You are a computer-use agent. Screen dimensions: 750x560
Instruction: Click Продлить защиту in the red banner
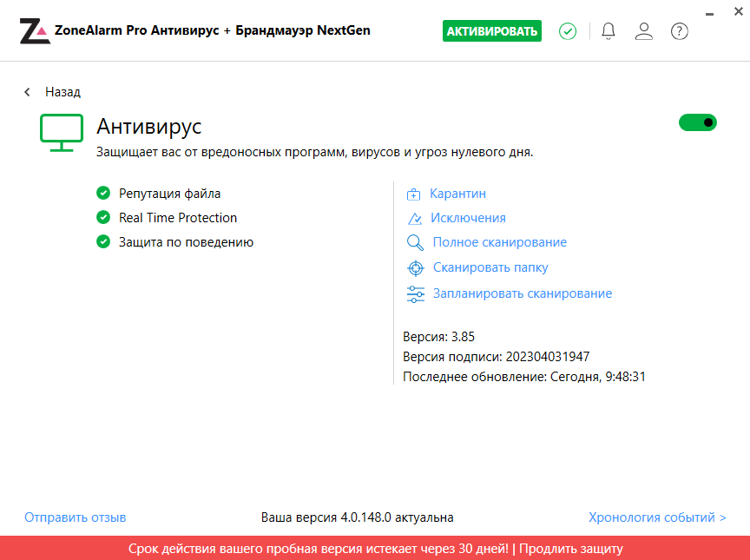pos(570,549)
